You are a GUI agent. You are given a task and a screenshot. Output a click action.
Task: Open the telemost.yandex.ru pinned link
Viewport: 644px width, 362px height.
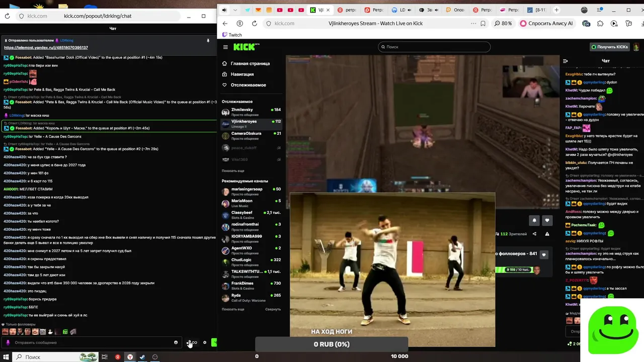(x=46, y=48)
